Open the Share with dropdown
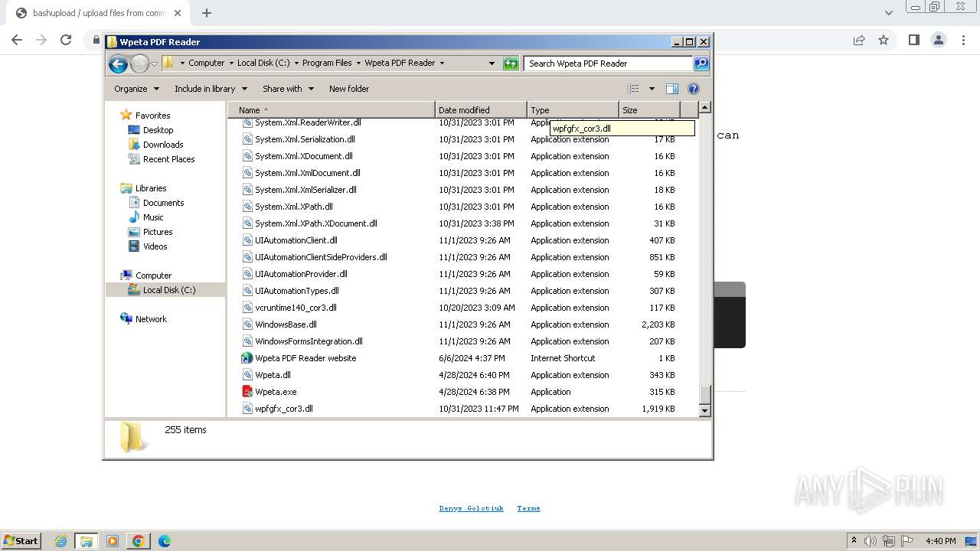980x551 pixels. tap(288, 89)
